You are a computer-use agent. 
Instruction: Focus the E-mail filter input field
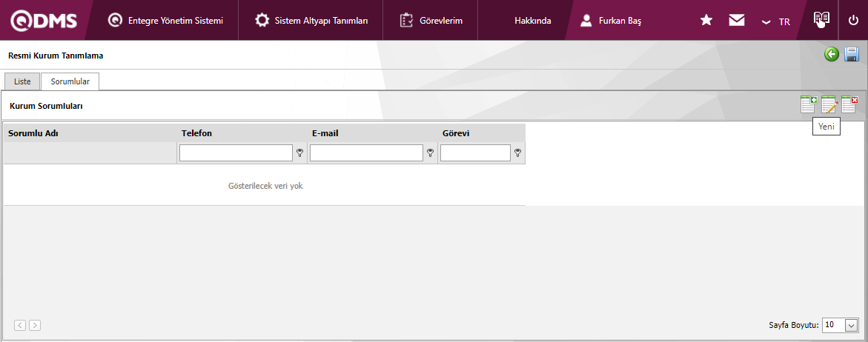coord(366,153)
